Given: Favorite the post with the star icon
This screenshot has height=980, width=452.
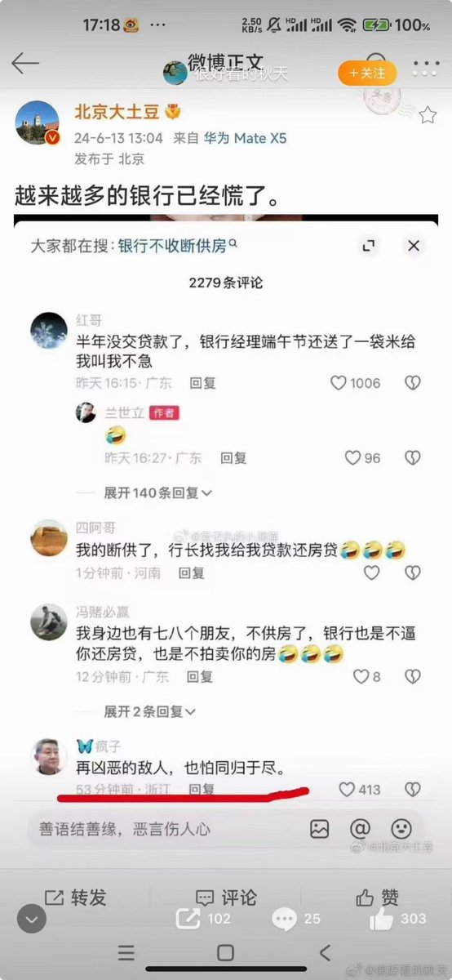Looking at the screenshot, I should [427, 115].
